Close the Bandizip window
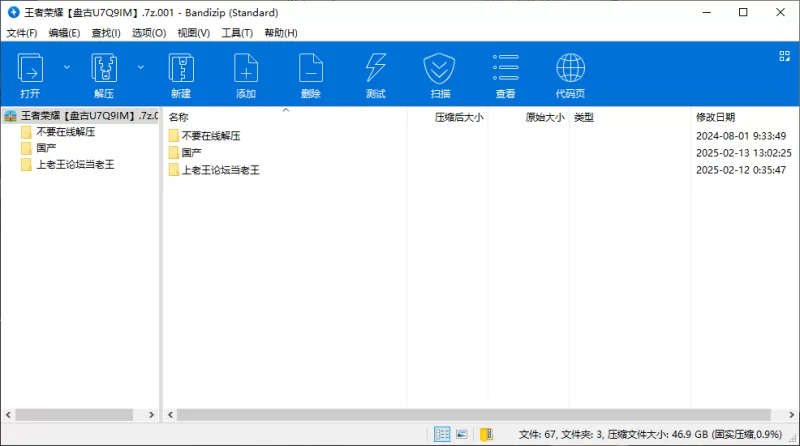 781,12
